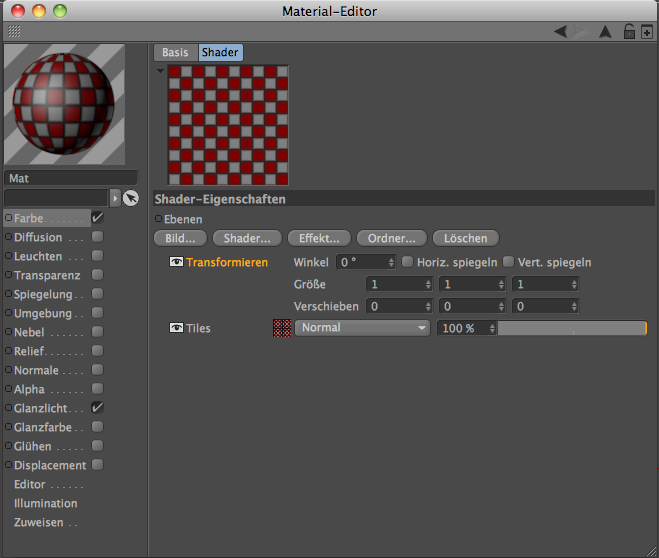This screenshot has width=659, height=558.
Task: Switch to the Basis tab
Action: pyautogui.click(x=175, y=53)
